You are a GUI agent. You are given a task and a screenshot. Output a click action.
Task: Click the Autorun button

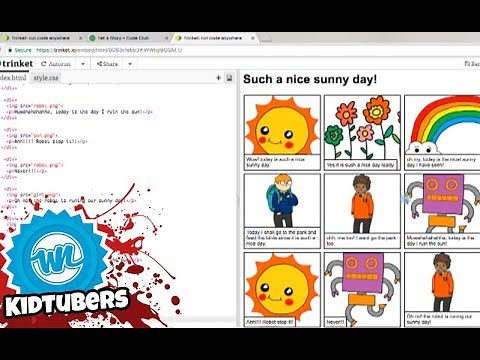[x=56, y=64]
